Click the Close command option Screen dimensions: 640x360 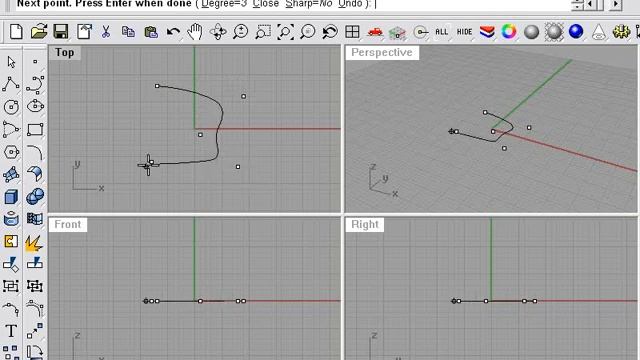[x=266, y=4]
